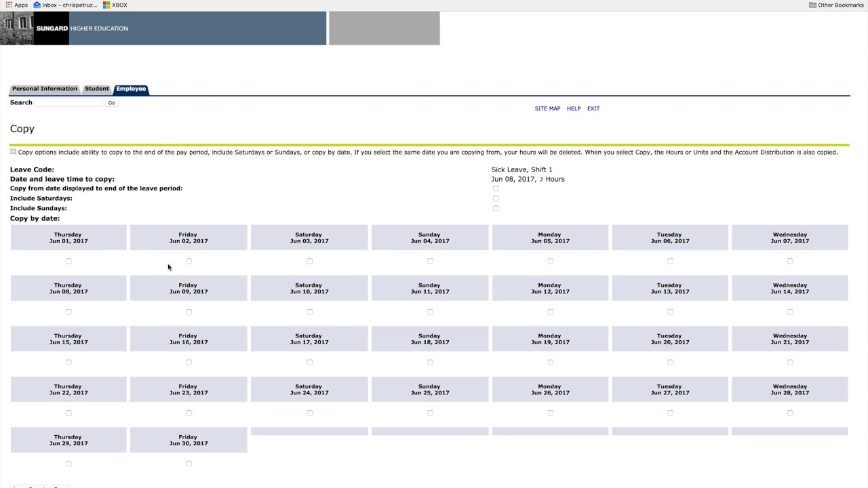This screenshot has width=868, height=488.
Task: Tick the checkbox under Thursday Jun 01, 2017
Action: [68, 261]
